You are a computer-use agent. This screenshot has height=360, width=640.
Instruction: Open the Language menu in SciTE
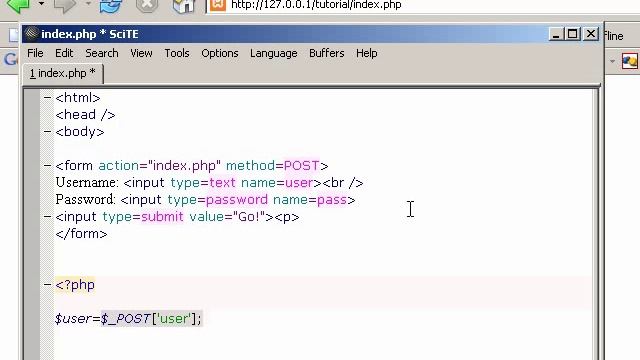point(273,53)
